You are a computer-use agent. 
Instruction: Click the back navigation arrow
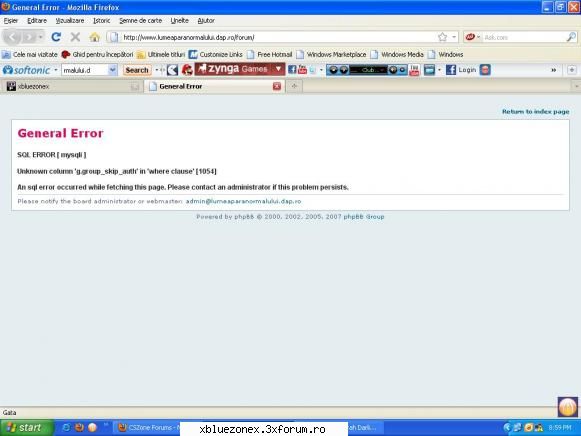(x=12, y=37)
